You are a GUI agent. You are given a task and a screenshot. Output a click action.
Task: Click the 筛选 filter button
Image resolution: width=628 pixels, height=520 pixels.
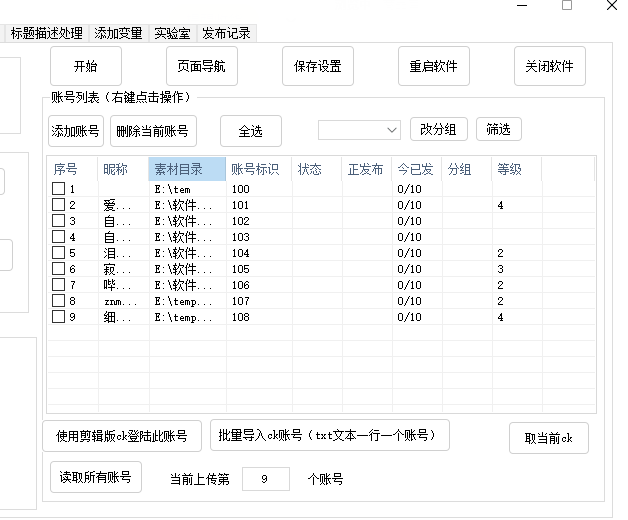pos(498,130)
